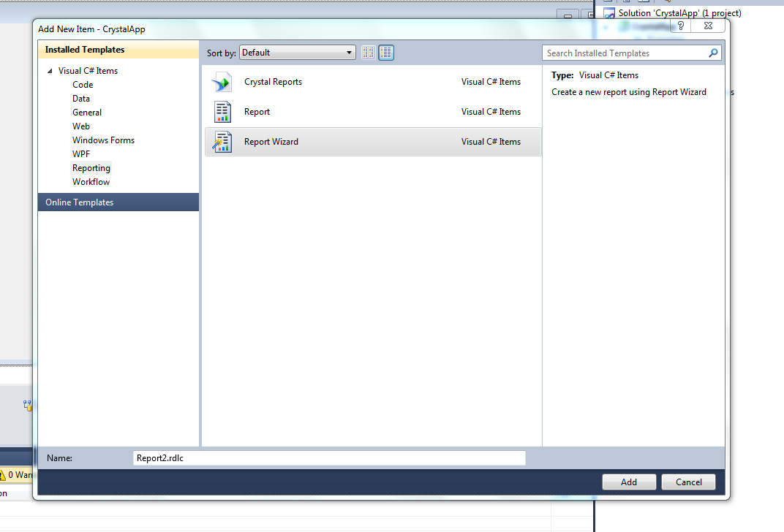Select the Data category
The width and height of the screenshot is (784, 532).
click(81, 99)
